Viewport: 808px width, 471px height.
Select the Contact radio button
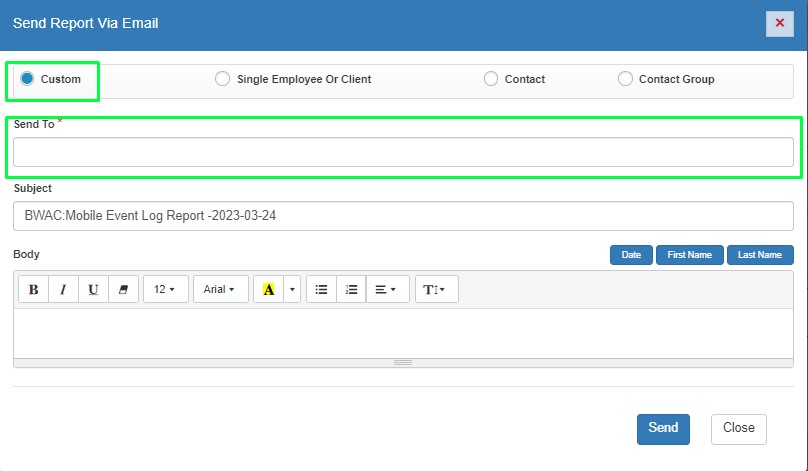[x=490, y=79]
